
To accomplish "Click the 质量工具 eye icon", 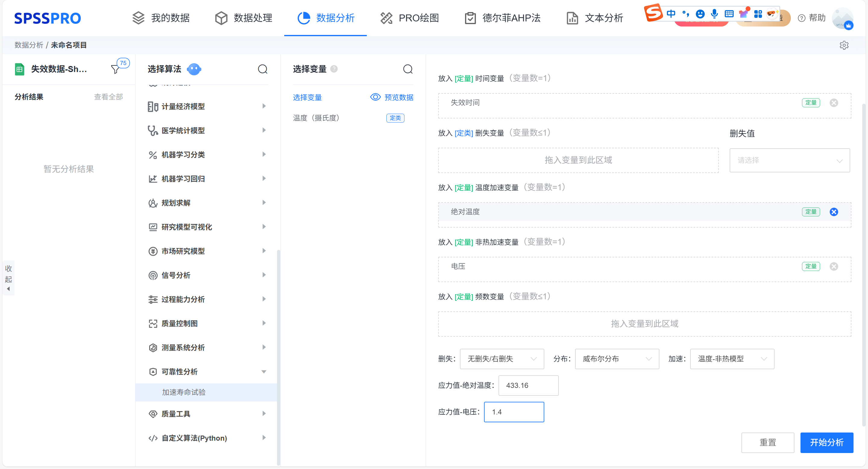I will [153, 414].
